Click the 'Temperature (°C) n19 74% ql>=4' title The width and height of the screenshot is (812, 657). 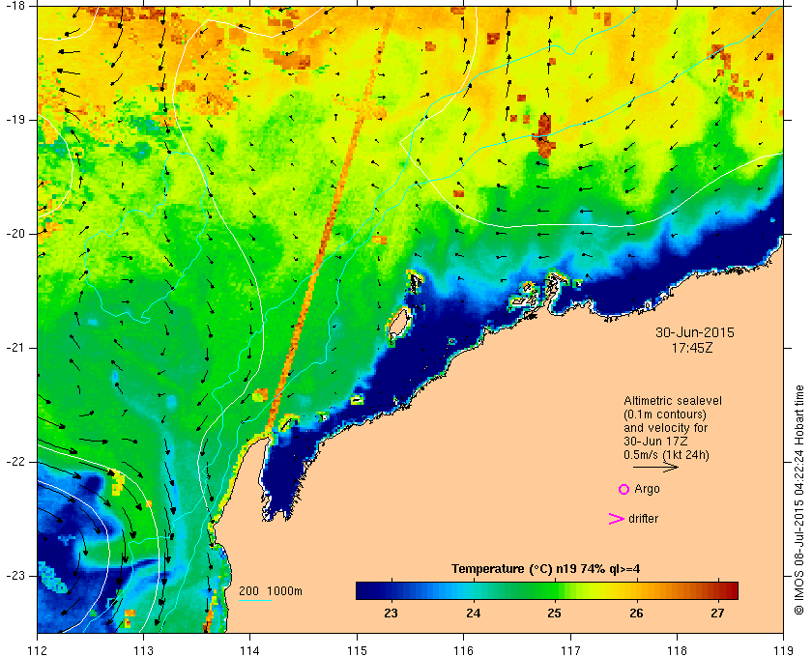[x=545, y=569]
